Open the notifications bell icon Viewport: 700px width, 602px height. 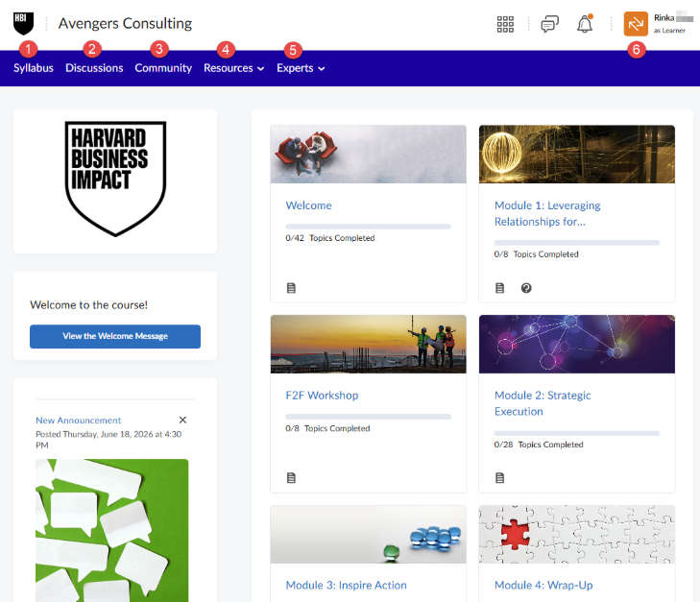tap(585, 24)
